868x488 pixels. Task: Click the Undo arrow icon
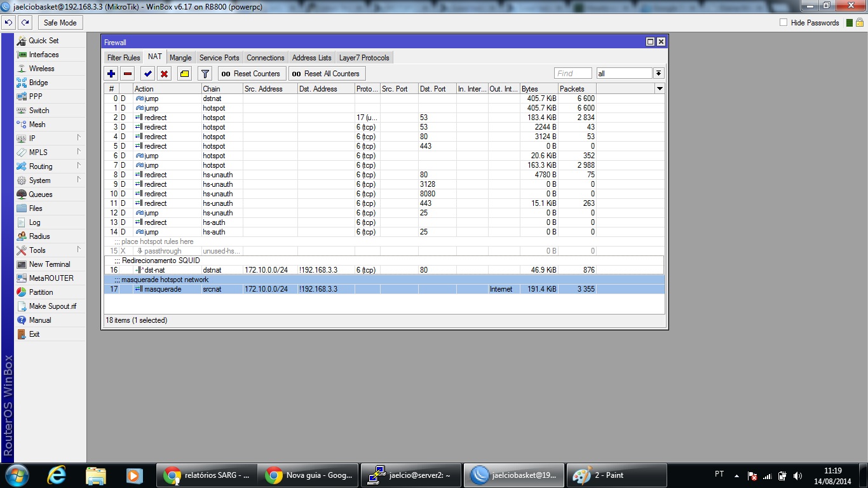pyautogui.click(x=8, y=23)
